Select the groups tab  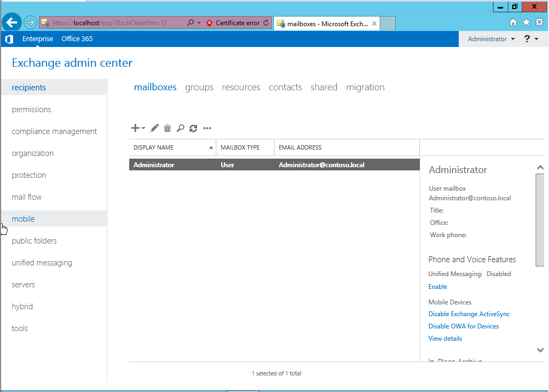pos(199,87)
